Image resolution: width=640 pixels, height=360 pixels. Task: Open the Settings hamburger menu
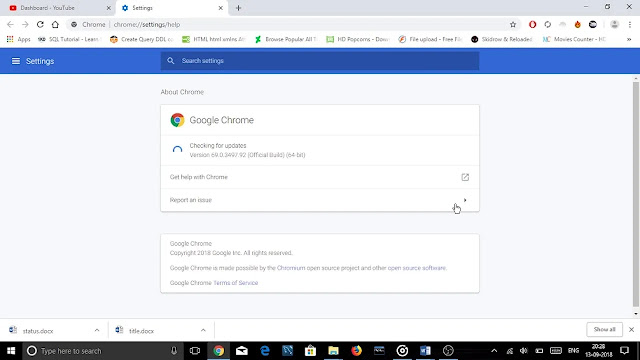[16, 61]
